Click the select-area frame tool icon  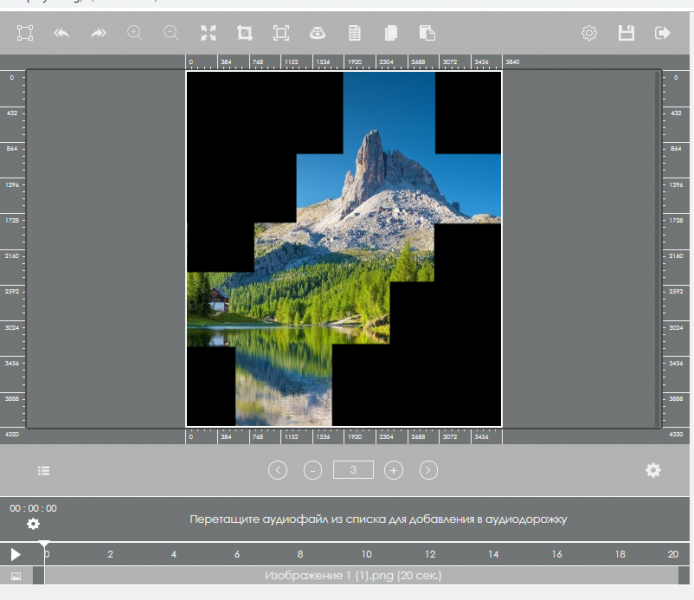tap(25, 33)
